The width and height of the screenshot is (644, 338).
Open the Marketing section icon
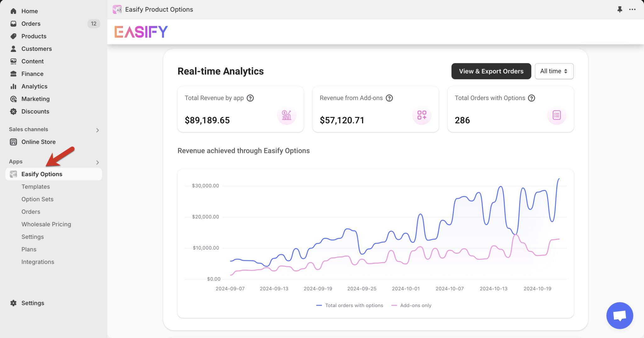(13, 99)
